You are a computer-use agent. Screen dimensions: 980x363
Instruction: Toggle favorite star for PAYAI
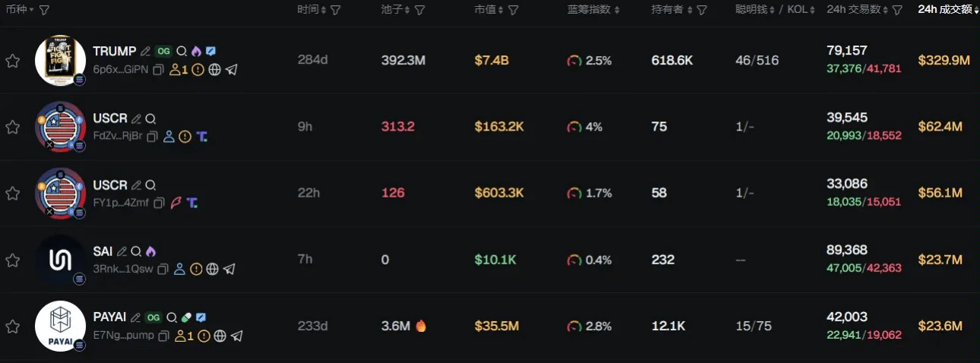pos(12,327)
